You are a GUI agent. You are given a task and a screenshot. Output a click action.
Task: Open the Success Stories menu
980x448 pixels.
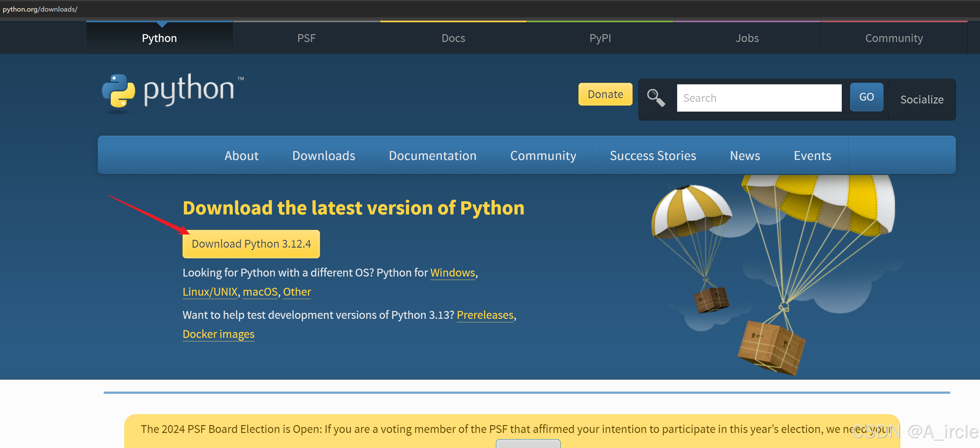pos(653,155)
